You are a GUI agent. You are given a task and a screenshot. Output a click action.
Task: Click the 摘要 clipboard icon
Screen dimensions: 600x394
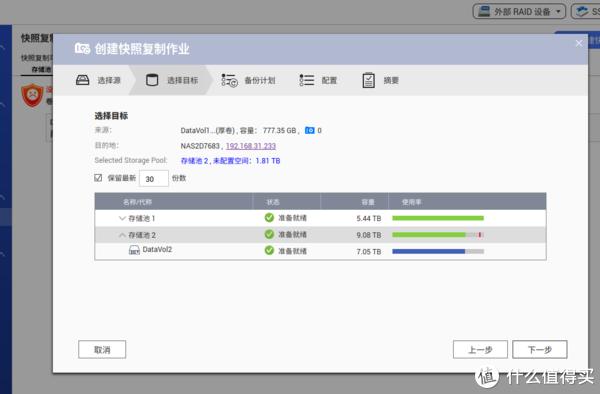coord(368,80)
